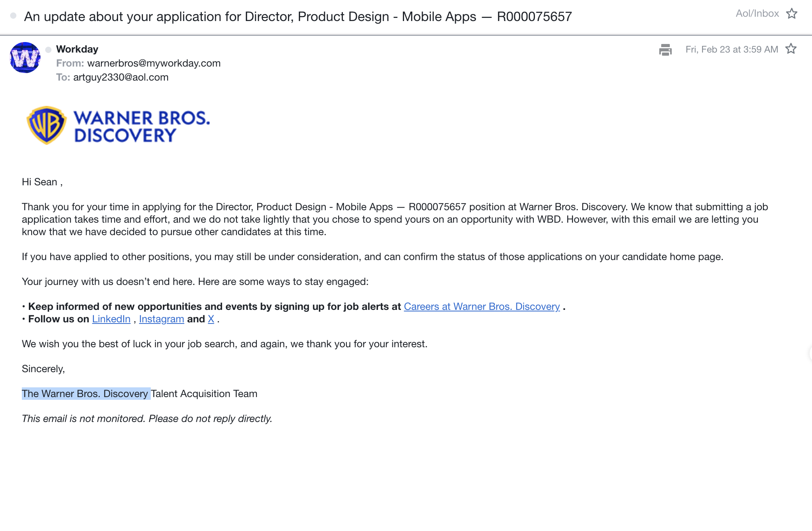Click the Workday sender avatar
This screenshot has width=812, height=531.
pos(25,57)
